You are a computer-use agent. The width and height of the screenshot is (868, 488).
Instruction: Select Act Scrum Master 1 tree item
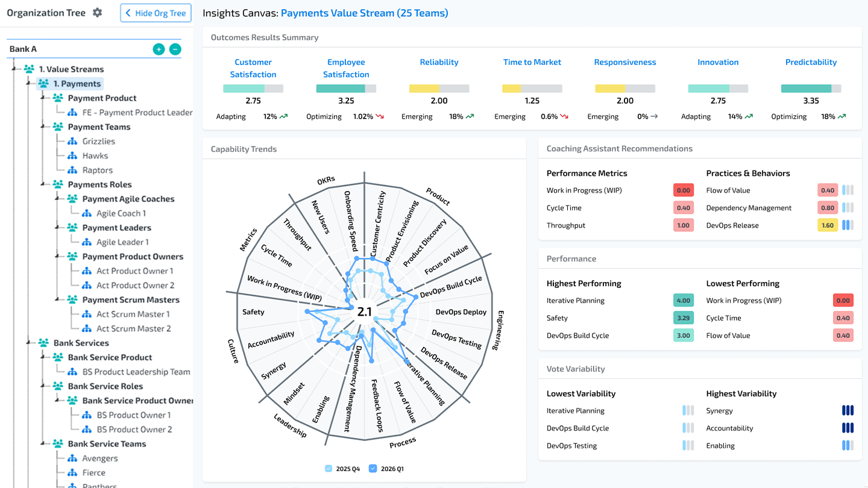tap(133, 314)
